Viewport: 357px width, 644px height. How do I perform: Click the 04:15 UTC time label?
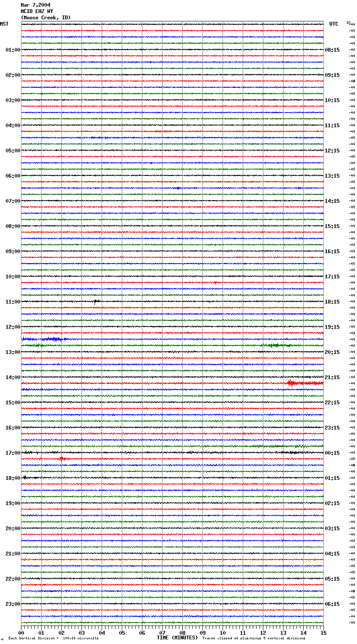point(332,554)
